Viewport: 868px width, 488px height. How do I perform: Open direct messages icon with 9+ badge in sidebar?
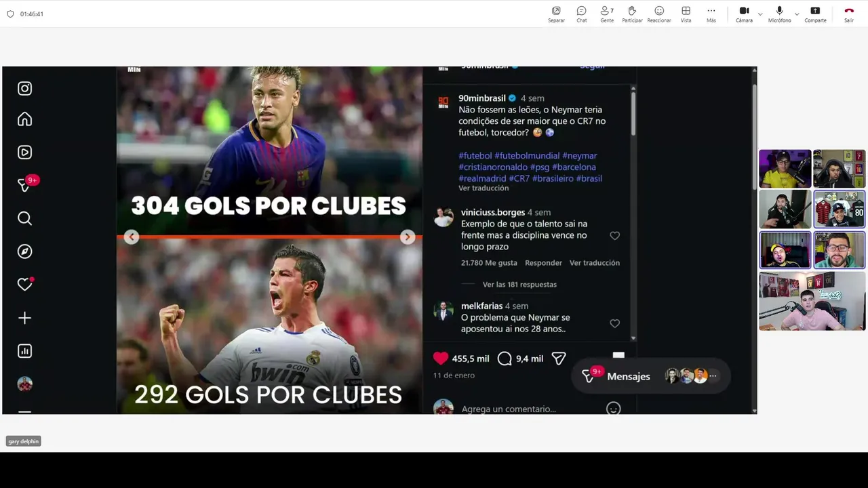click(x=26, y=185)
